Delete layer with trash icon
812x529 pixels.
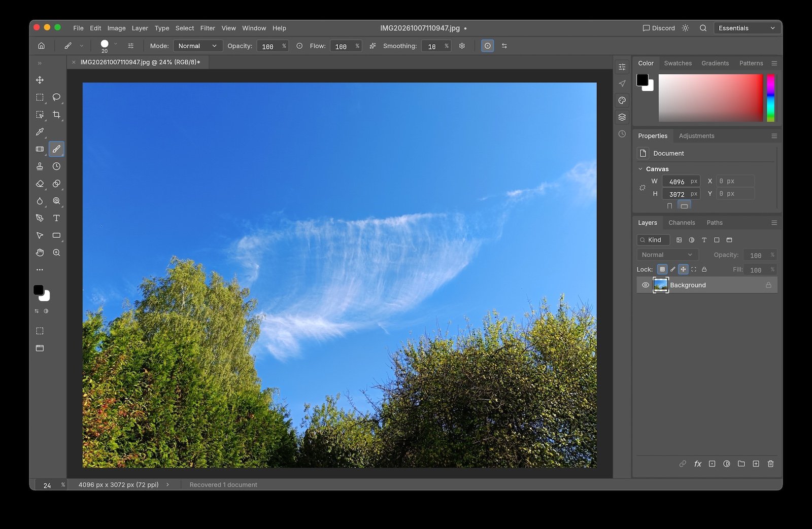[x=770, y=464]
